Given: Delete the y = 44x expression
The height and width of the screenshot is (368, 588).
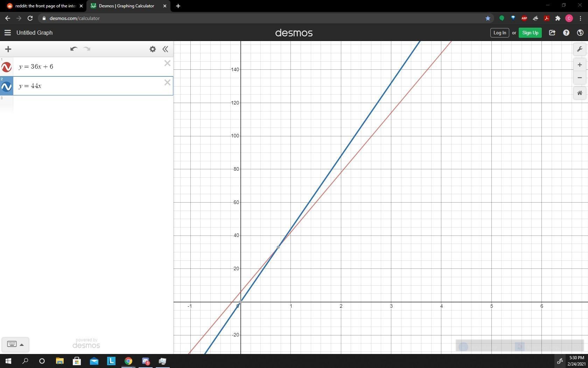Looking at the screenshot, I should pos(167,83).
